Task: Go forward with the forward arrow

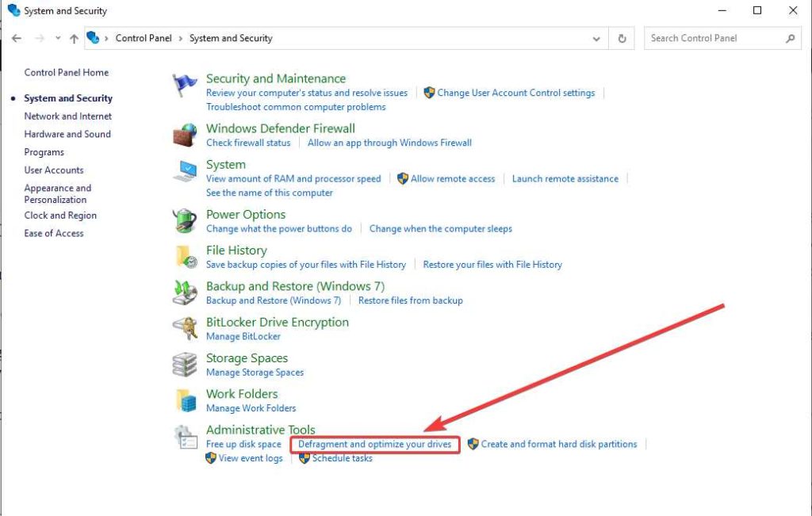Action: [40, 38]
